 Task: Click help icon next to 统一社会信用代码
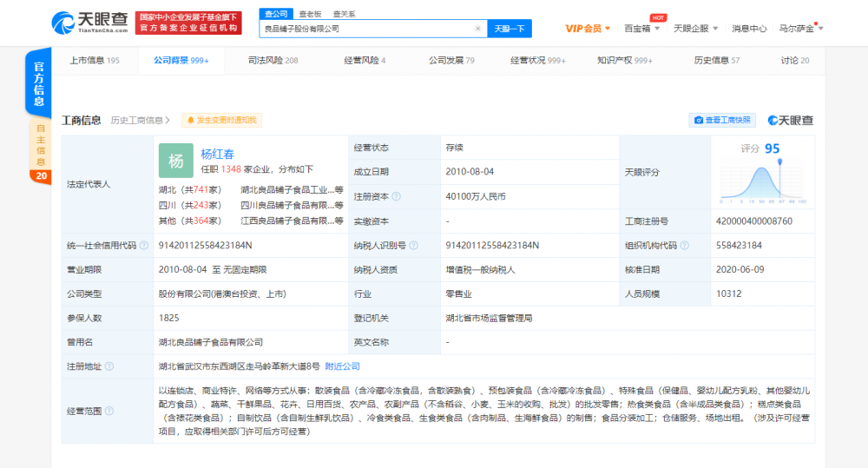point(144,246)
